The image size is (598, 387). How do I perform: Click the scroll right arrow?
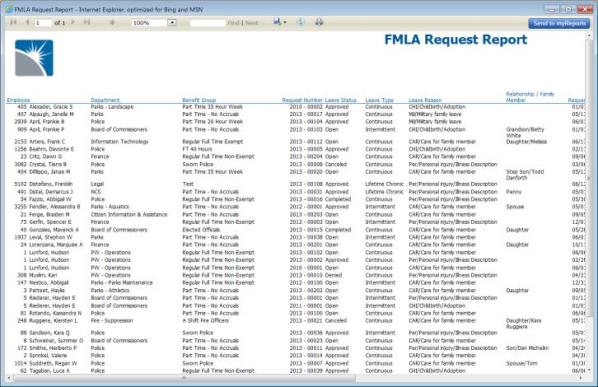coord(581,378)
